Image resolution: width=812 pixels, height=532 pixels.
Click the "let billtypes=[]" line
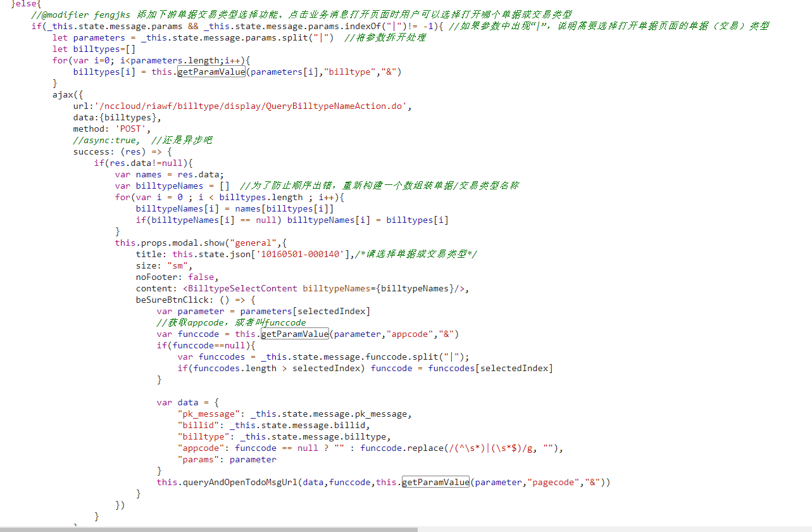tap(94, 49)
